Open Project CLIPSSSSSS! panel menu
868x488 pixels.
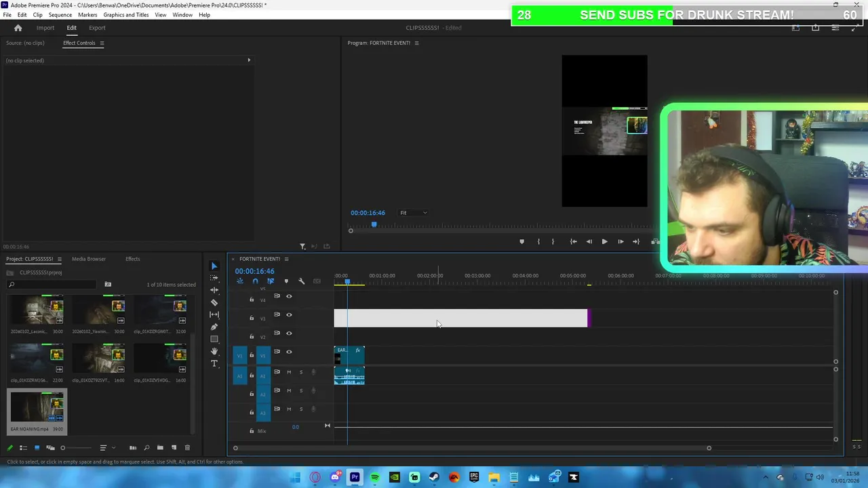(x=59, y=259)
